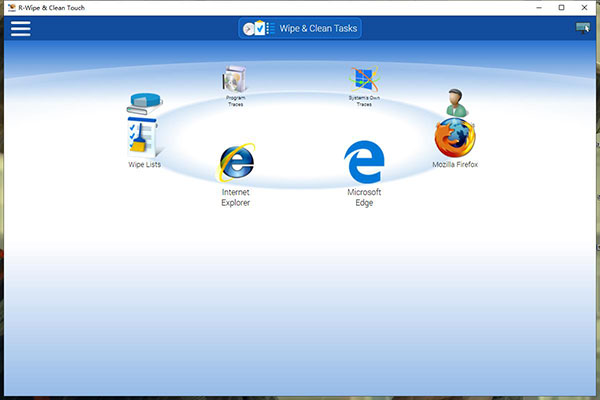
Task: Click the 'Internet Explorer' label
Action: [235, 198]
